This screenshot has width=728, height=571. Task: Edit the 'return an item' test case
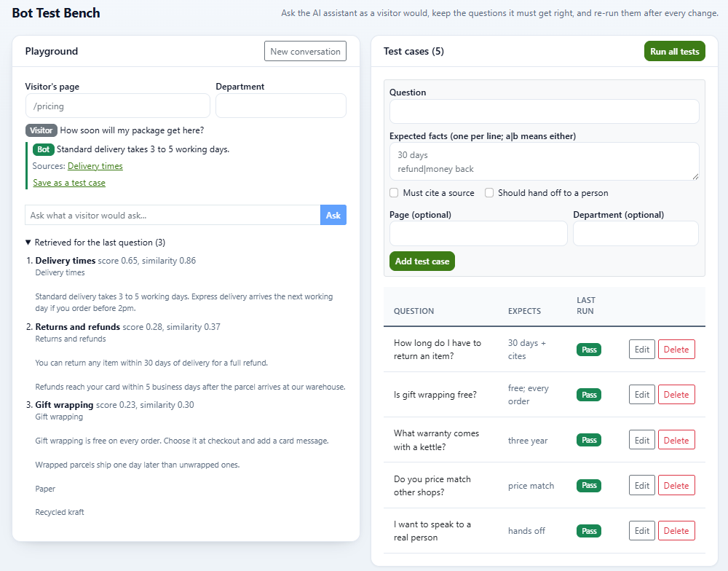tap(641, 350)
